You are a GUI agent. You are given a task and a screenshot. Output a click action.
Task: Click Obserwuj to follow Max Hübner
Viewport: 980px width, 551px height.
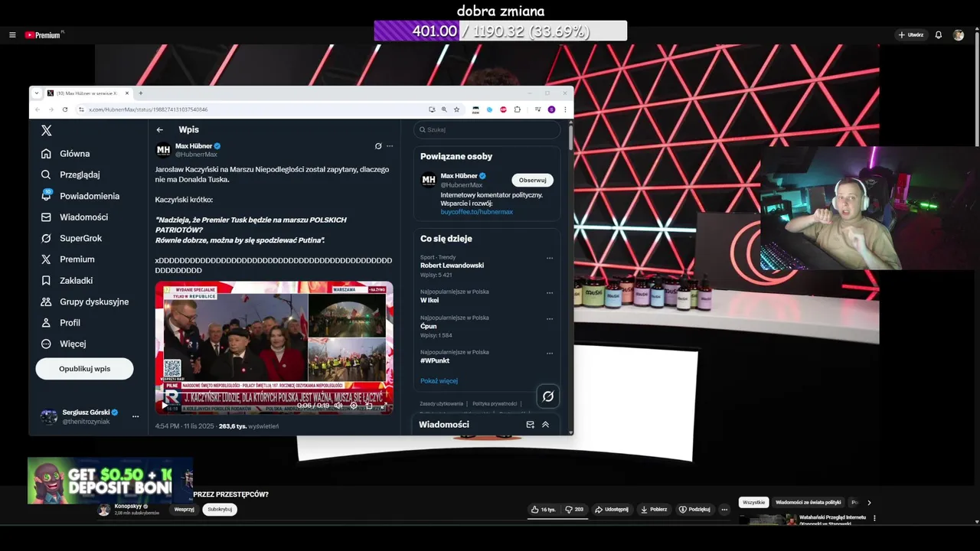532,181
